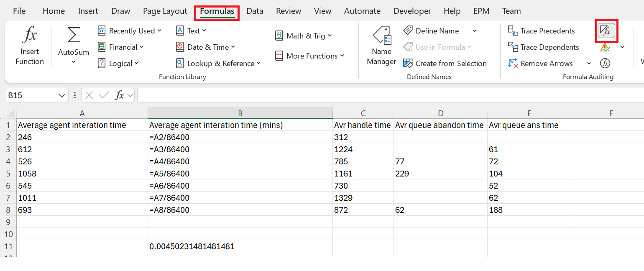
Task: Select column C header
Action: 363,113
